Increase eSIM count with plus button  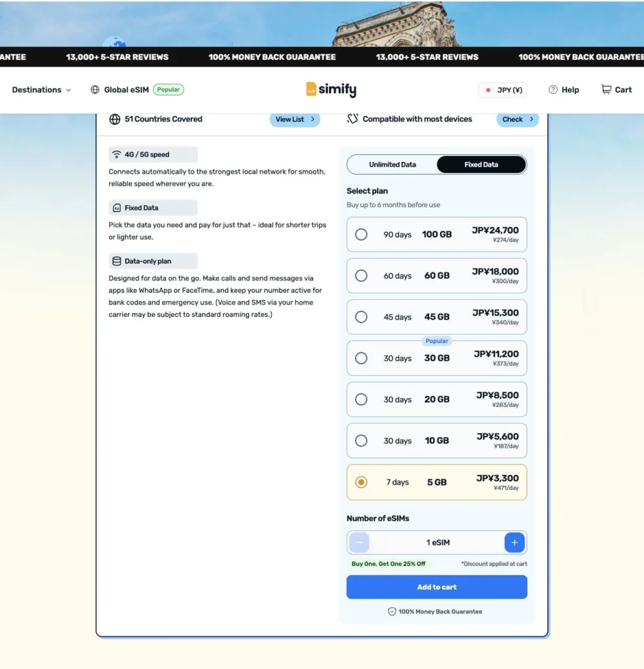[x=514, y=542]
